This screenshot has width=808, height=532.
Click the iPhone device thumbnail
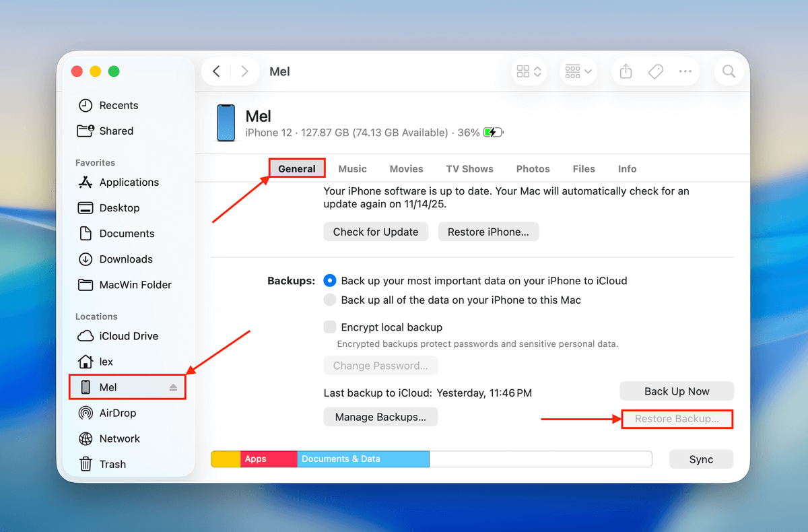[226, 122]
